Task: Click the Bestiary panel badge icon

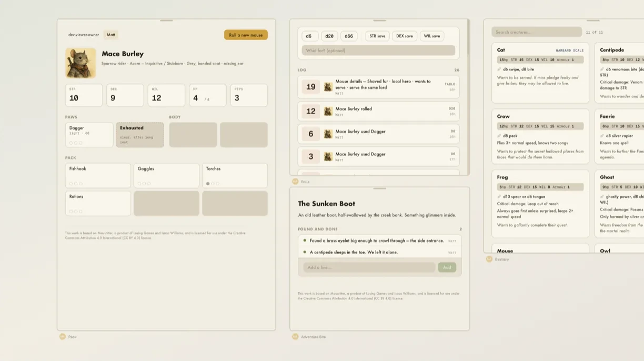Action: point(489,259)
